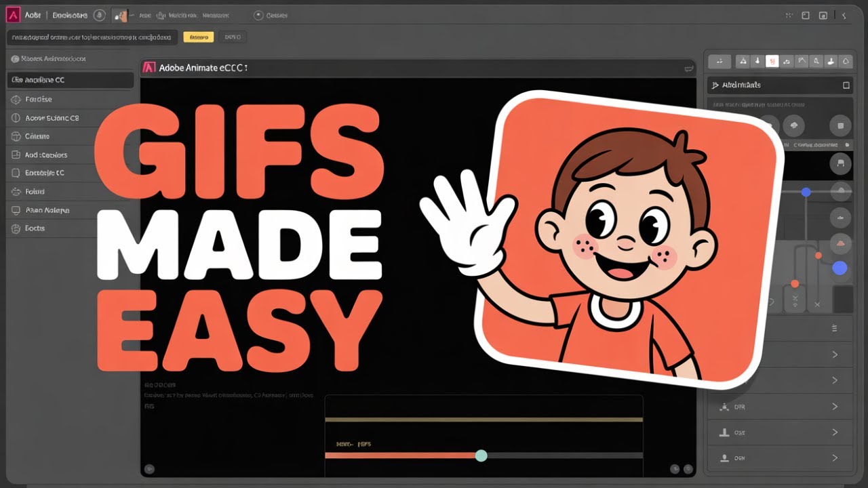Click the wide leftmost button in the right panel toolbar
868x488 pixels.
coord(719,62)
